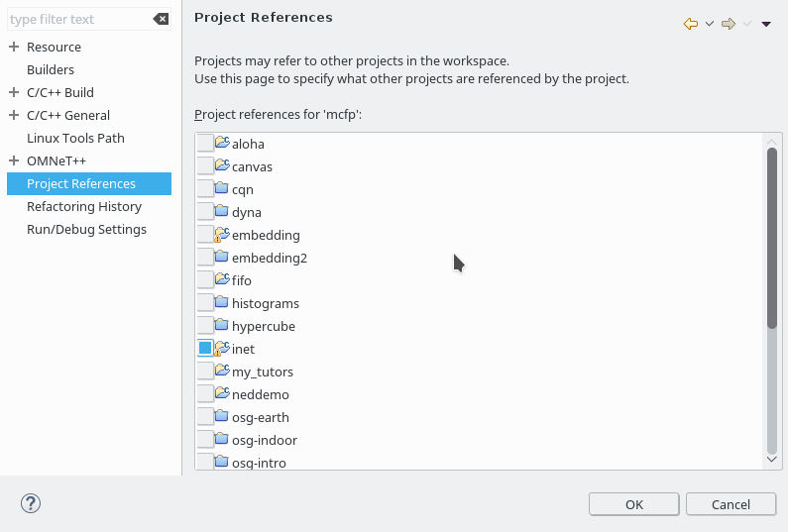This screenshot has height=532, width=788.
Task: Click the back navigation arrow icon
Action: (691, 24)
